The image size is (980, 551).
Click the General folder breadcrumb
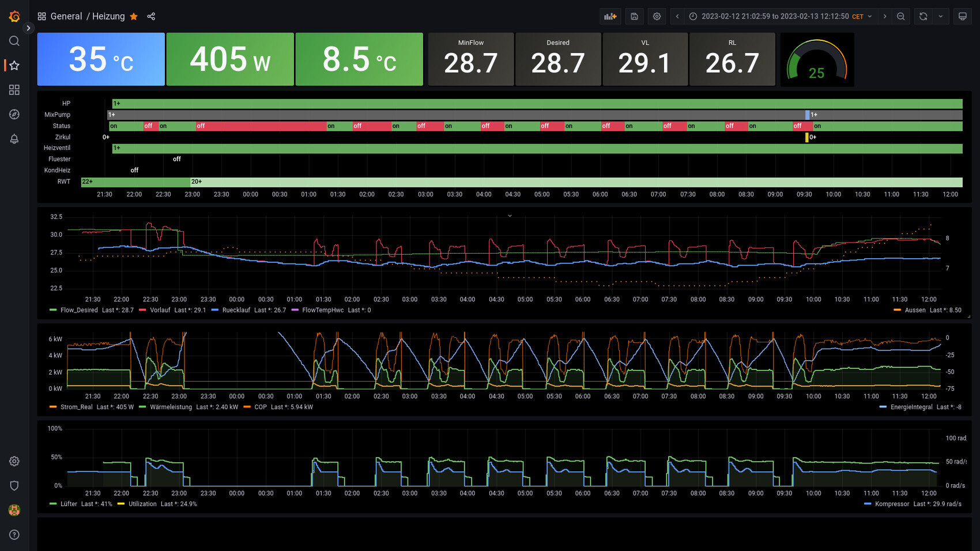[x=66, y=17]
